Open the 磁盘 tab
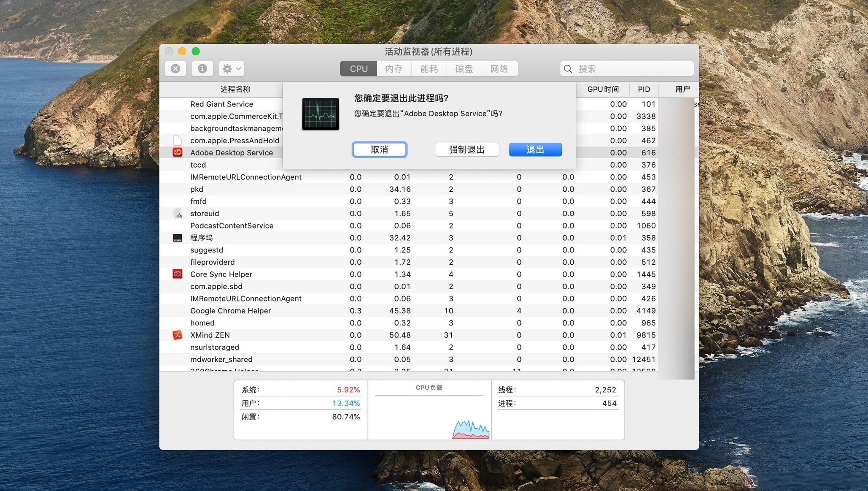 tap(464, 69)
